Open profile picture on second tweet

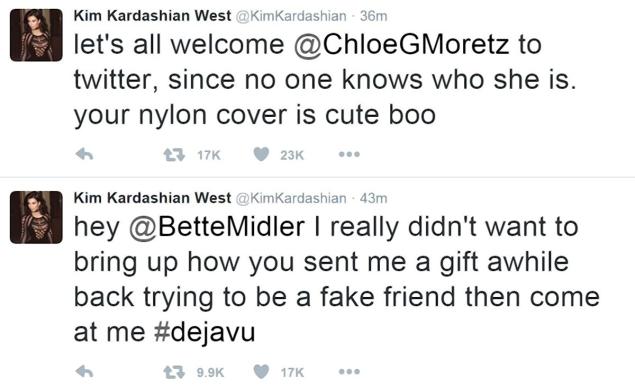pos(36,217)
